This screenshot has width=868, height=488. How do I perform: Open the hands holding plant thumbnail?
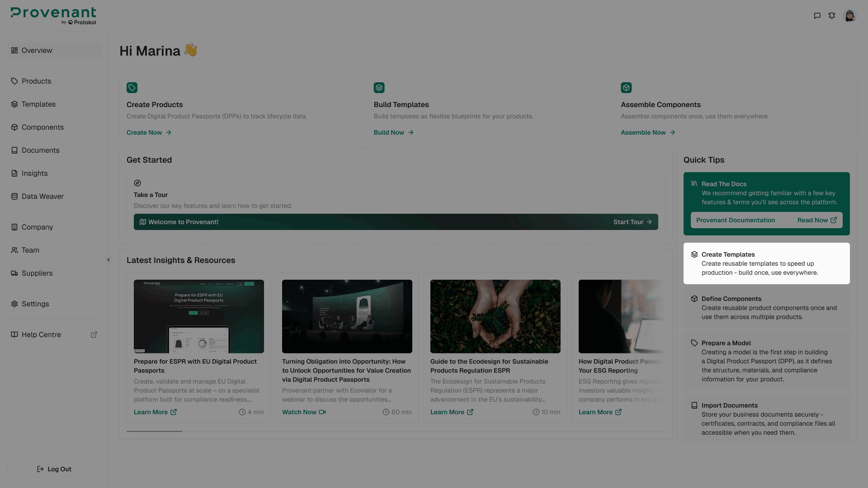coord(495,316)
